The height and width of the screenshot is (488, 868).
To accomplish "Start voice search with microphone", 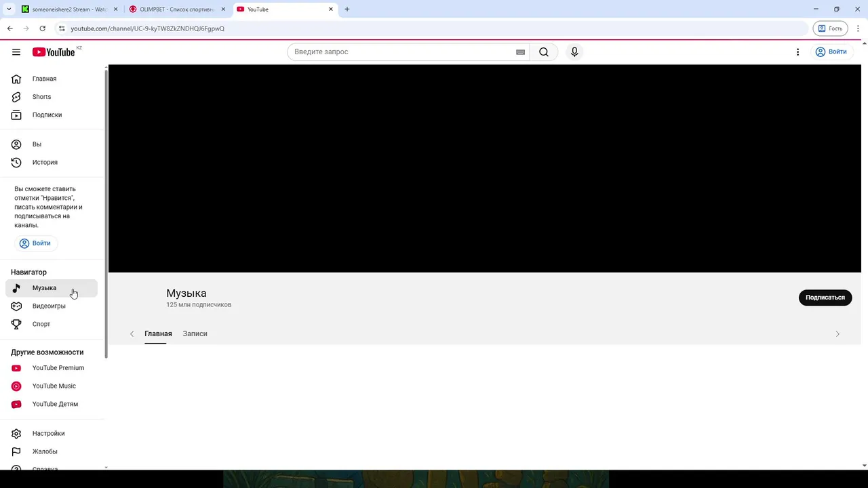I will pos(574,52).
